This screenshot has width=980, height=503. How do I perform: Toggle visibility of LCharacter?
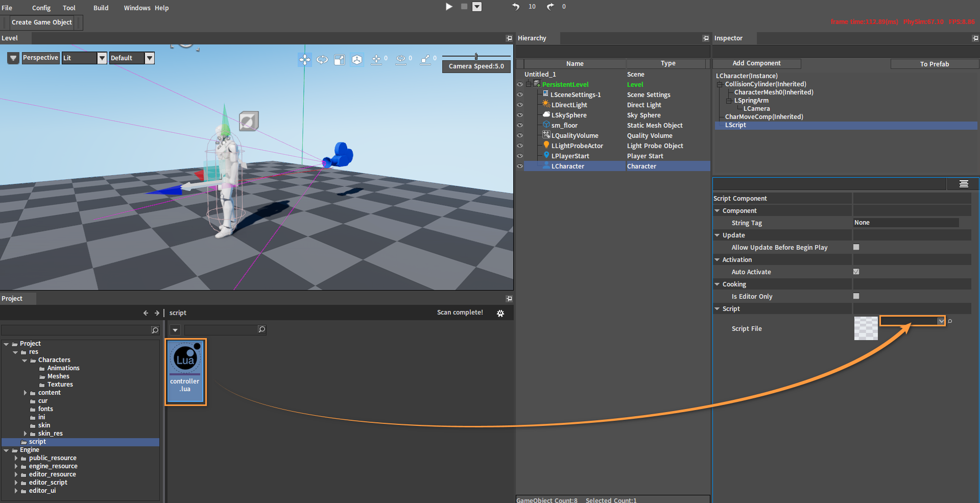[520, 166]
